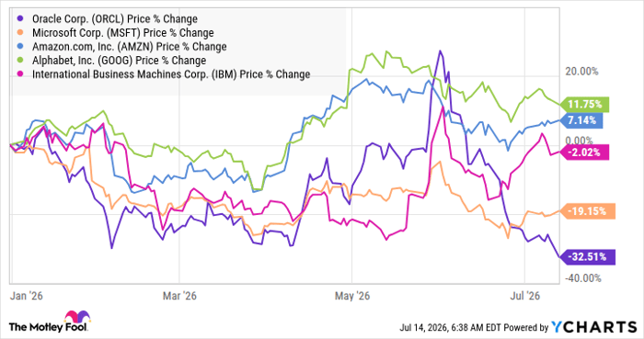This screenshot has height=339, width=644.
Task: Click the YCharts logo
Action: [594, 327]
